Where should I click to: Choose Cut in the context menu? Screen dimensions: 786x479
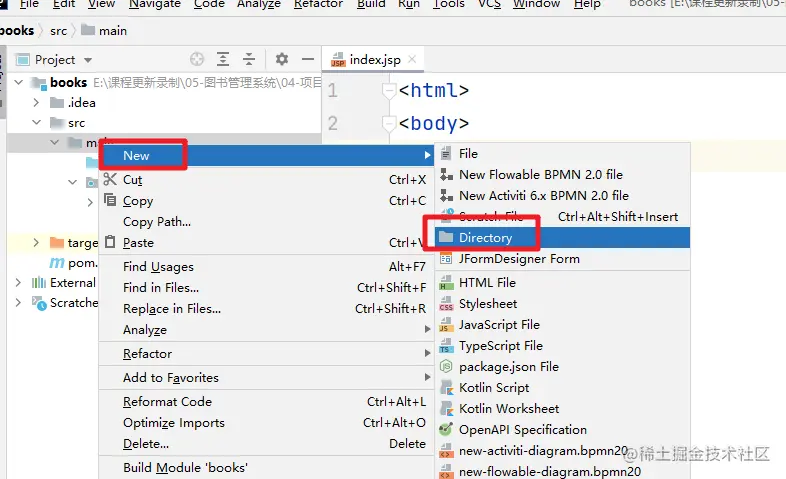point(266,179)
